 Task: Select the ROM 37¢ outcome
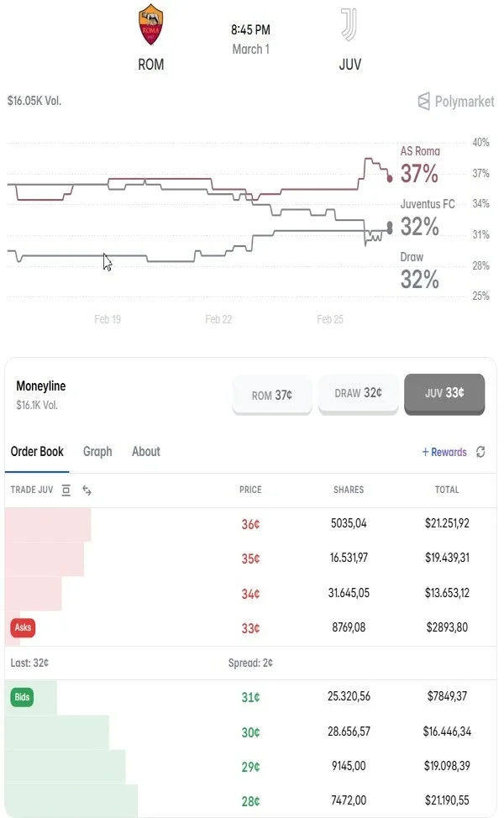click(x=272, y=395)
